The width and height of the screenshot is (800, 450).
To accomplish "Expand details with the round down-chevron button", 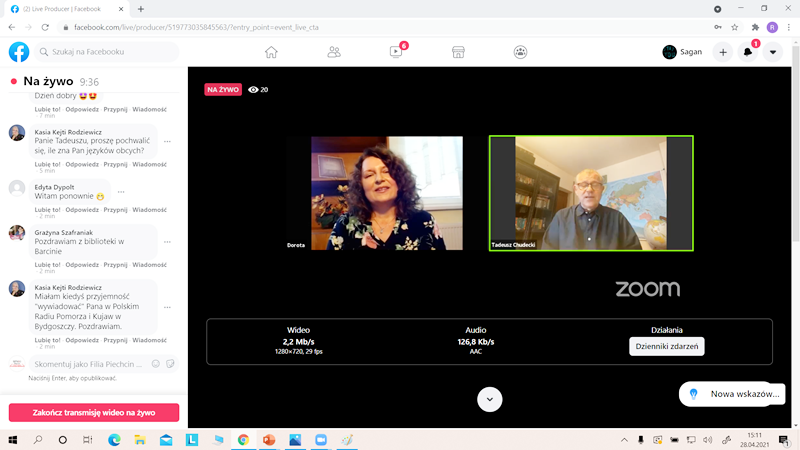I will [489, 399].
